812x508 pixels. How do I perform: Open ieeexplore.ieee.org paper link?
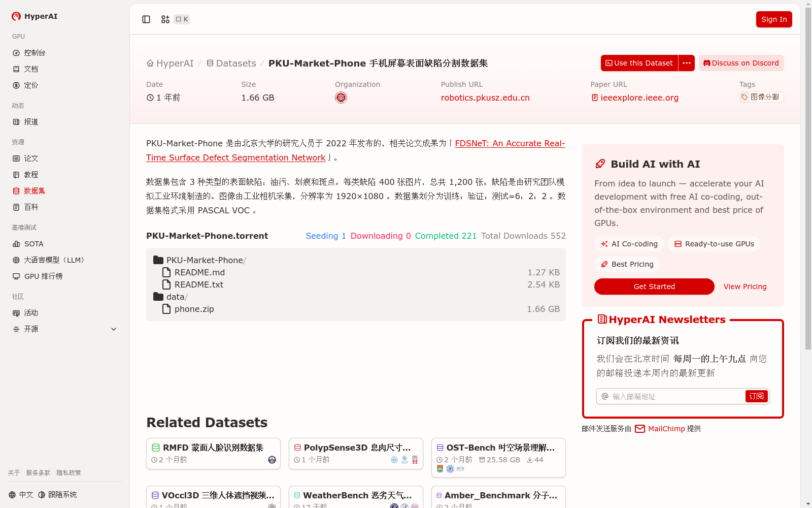[635, 98]
